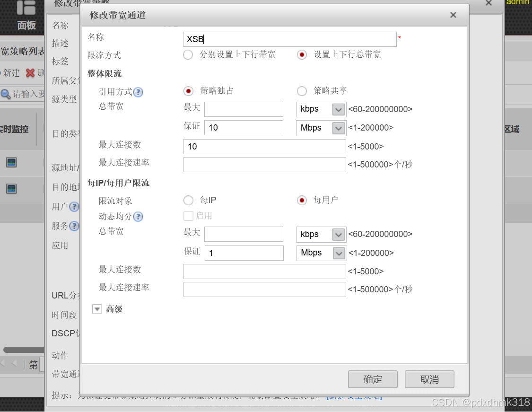Click the policy list search box 请输入要

coord(28,94)
